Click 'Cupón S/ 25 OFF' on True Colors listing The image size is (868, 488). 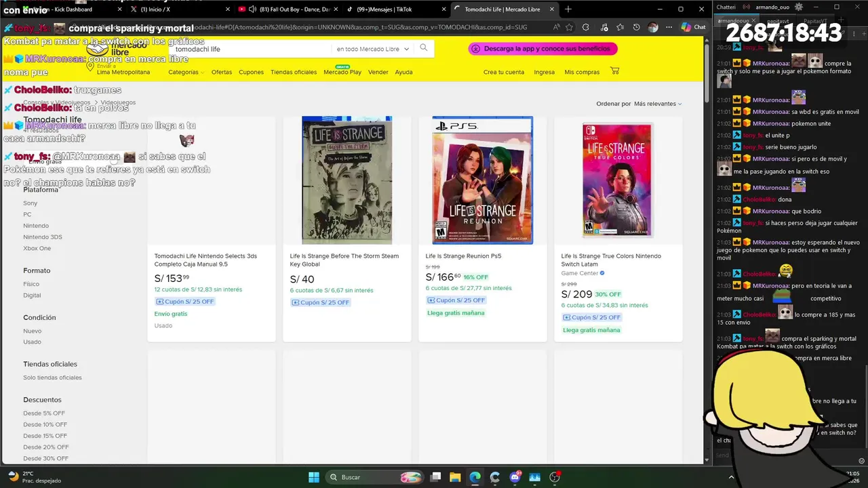pos(591,317)
